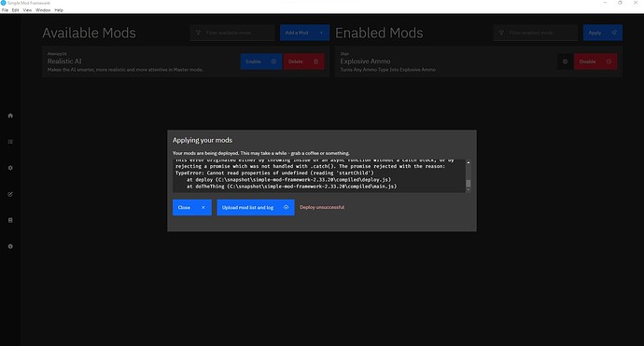Click the settings gear for Explosive Ammo
Image resolution: width=644 pixels, height=346 pixels.
[x=566, y=62]
